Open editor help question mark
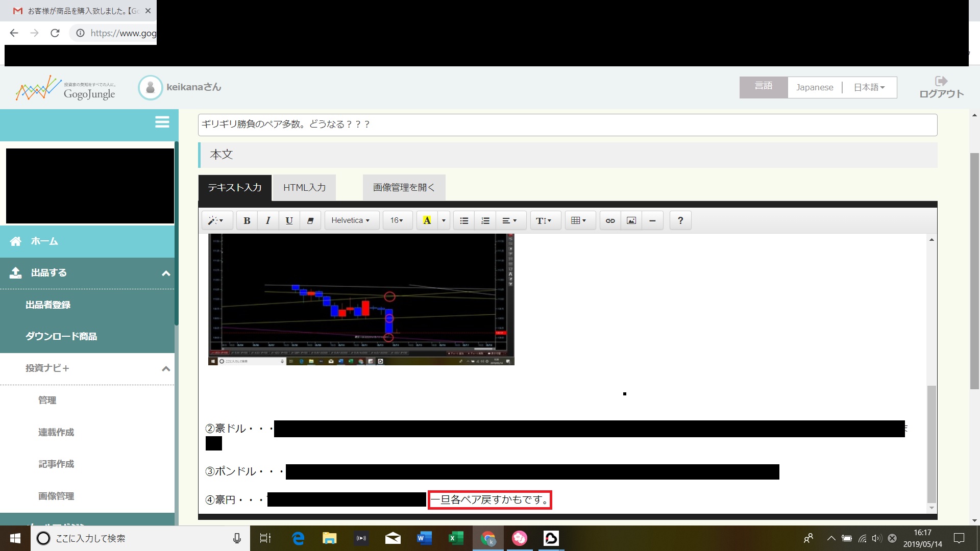 (680, 220)
